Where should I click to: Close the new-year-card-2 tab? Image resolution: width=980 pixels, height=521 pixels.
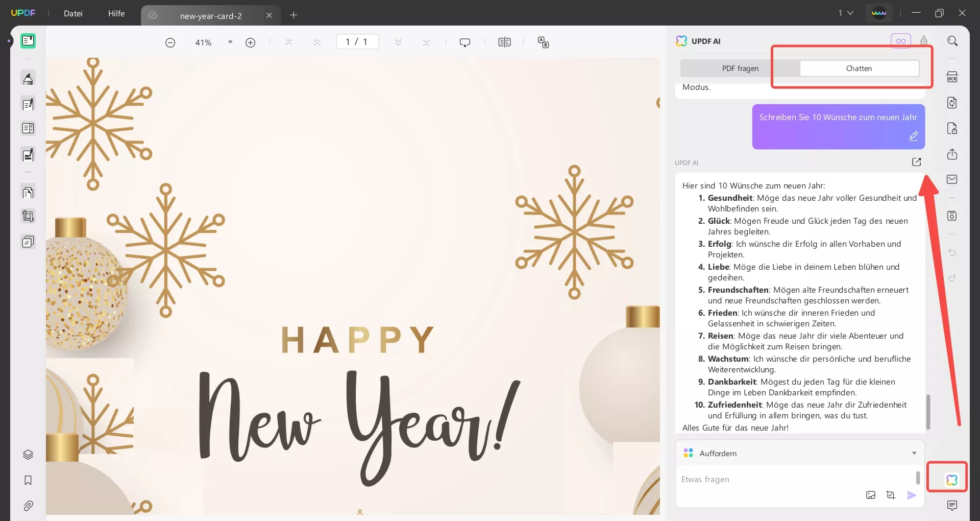(269, 15)
